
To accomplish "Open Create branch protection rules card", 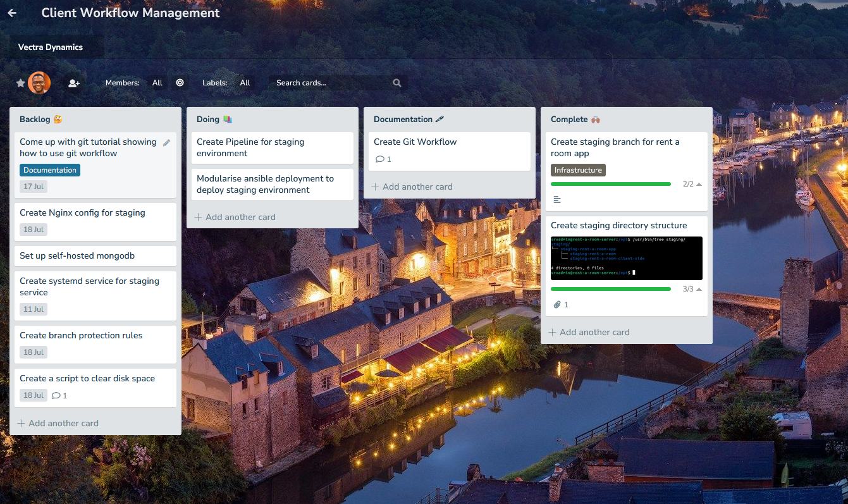I will click(x=95, y=345).
